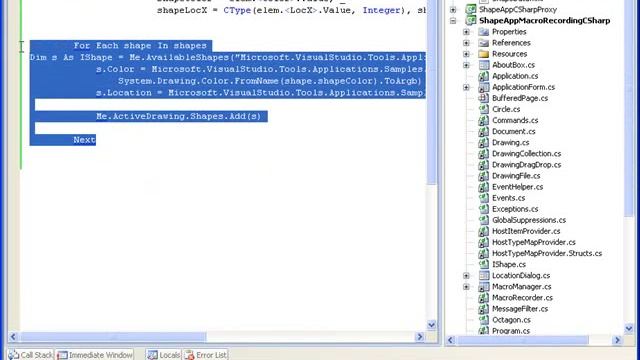Click Solution Explorer scroll left arrow
The image size is (640, 360).
click(451, 340)
